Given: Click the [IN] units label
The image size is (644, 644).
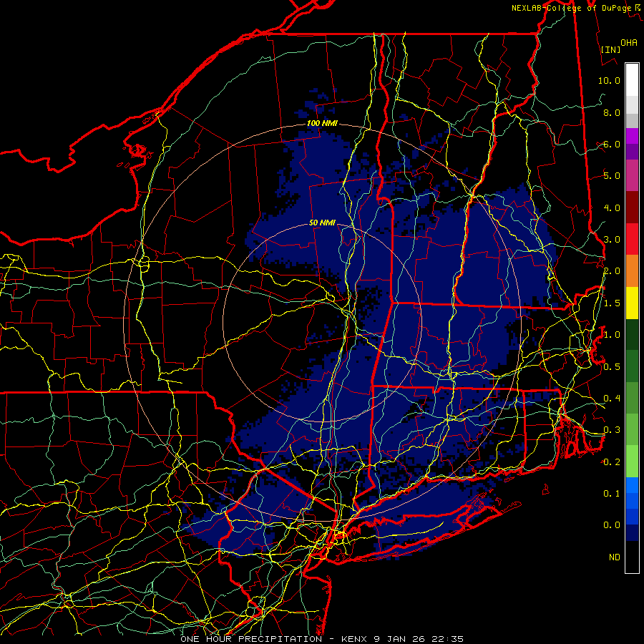Looking at the screenshot, I should pyautogui.click(x=610, y=49).
